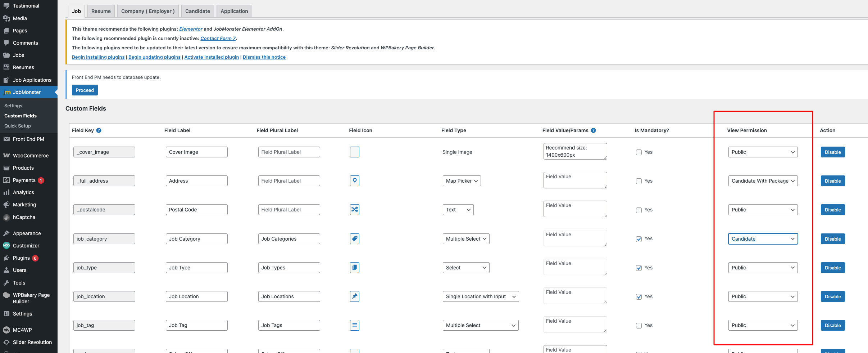The image size is (868, 353).
Task: Click the Address field label input
Action: (x=196, y=181)
